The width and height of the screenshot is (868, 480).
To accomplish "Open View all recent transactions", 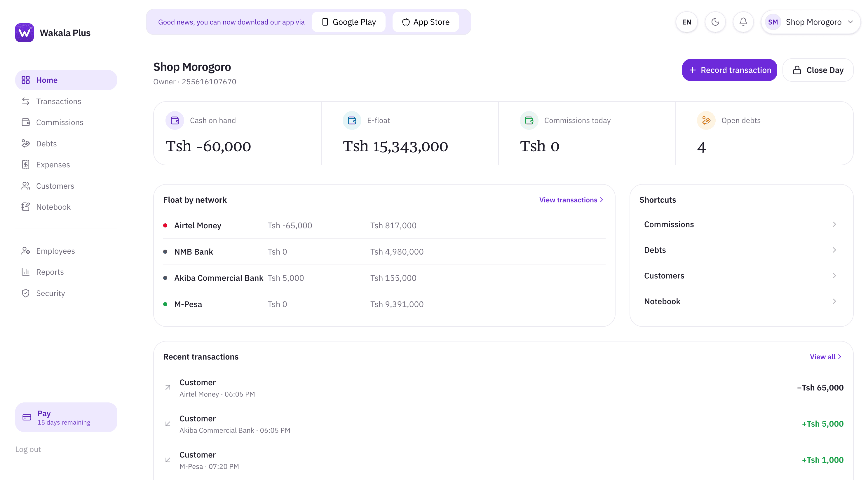I will click(826, 357).
